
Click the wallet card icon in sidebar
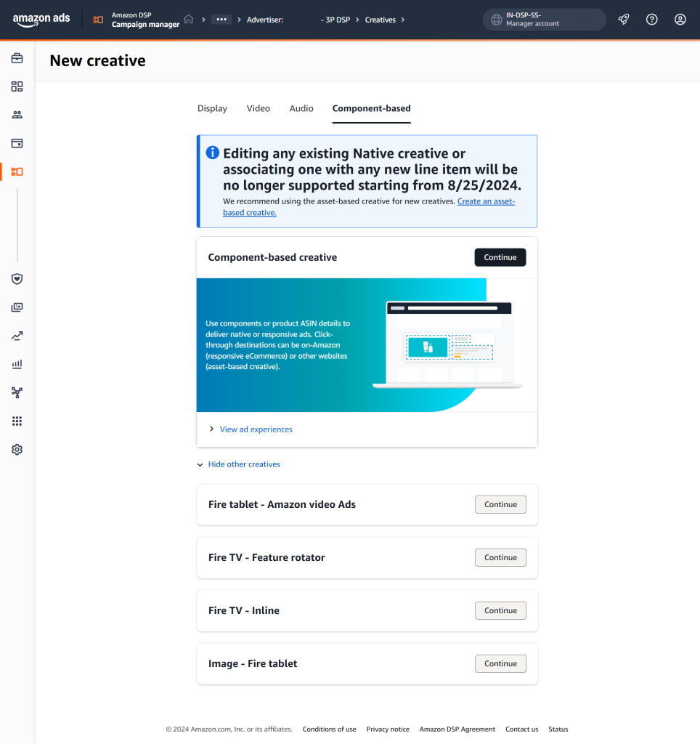point(17,143)
